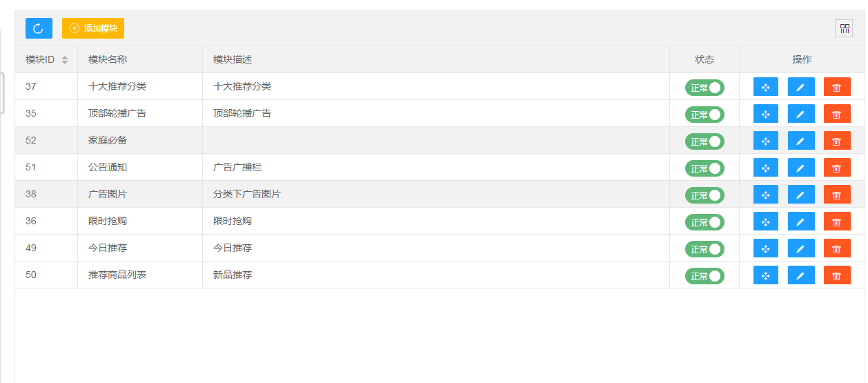This screenshot has height=383, width=868.
Task: Sort descending by 模块ID down arrow
Action: pyautogui.click(x=65, y=63)
